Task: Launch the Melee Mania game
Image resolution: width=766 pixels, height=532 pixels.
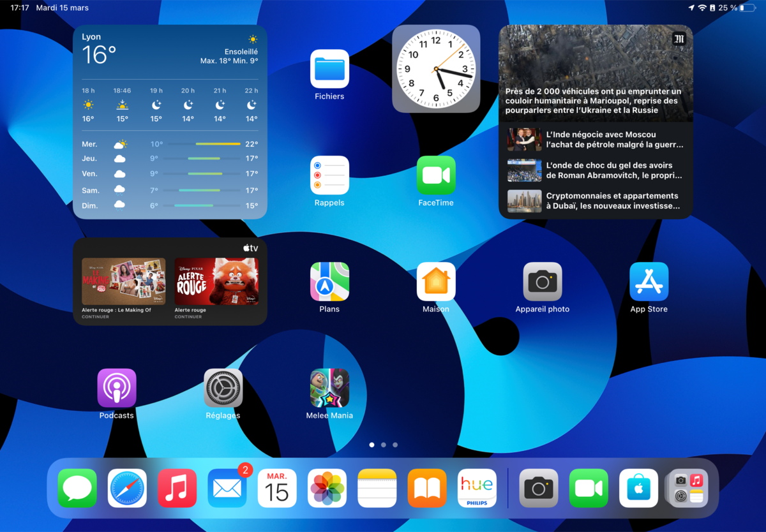Action: tap(329, 388)
